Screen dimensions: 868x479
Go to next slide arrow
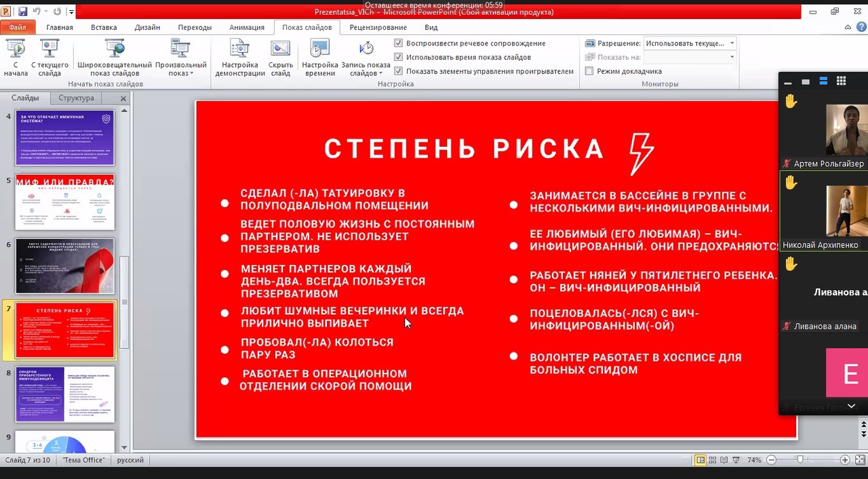click(x=863, y=434)
